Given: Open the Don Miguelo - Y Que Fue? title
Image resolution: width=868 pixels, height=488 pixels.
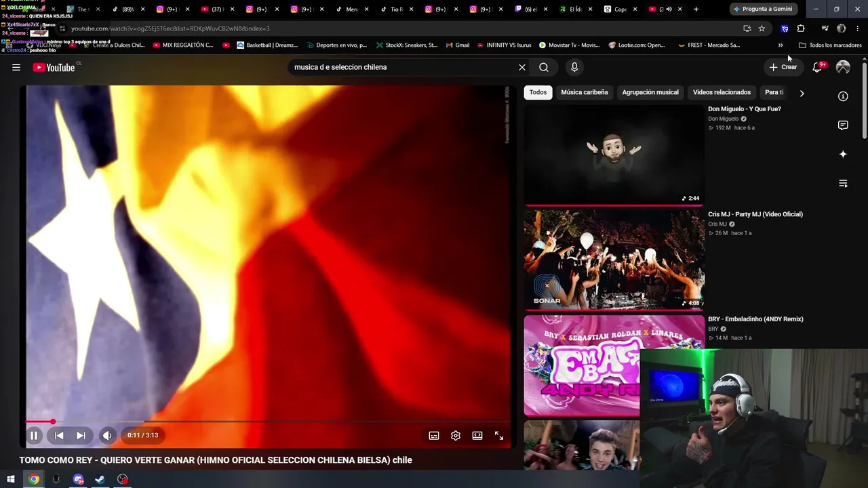Looking at the screenshot, I should [745, 109].
